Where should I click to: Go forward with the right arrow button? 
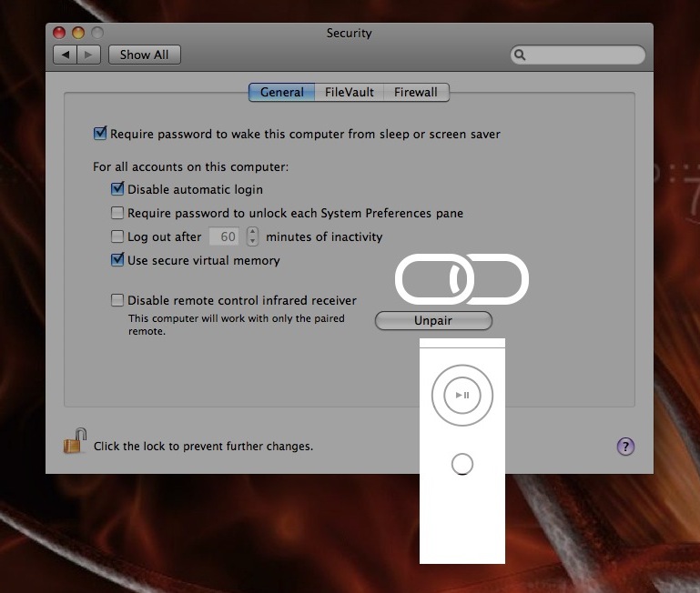click(88, 55)
